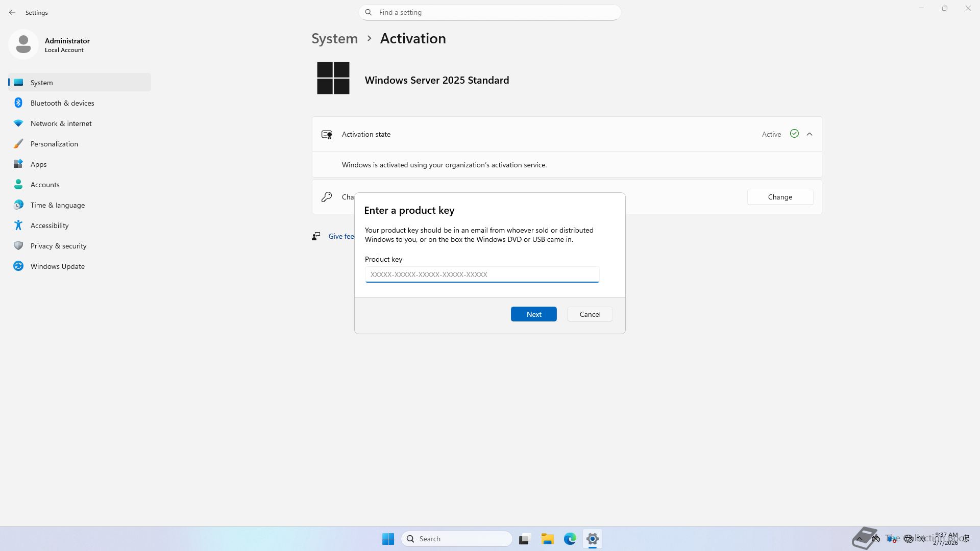The width and height of the screenshot is (980, 551).
Task: Cancel the product key dialog
Action: [x=590, y=314]
